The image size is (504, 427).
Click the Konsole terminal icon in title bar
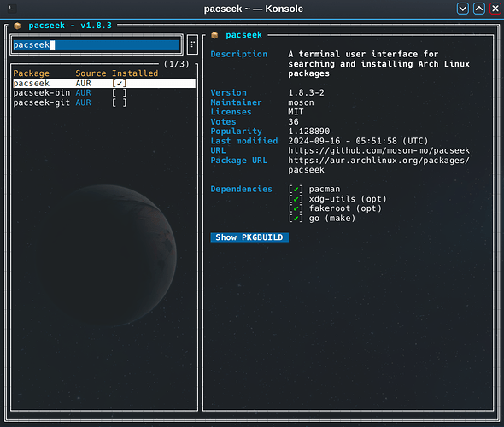12,9
